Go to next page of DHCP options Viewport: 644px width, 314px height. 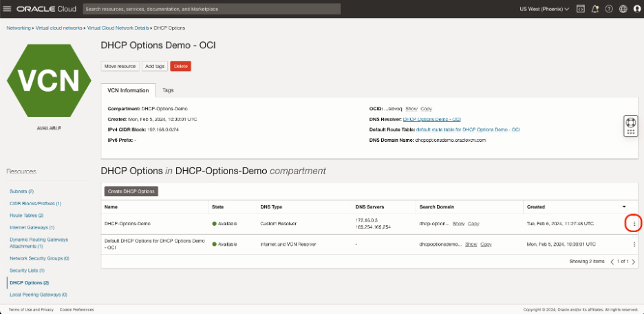634,262
